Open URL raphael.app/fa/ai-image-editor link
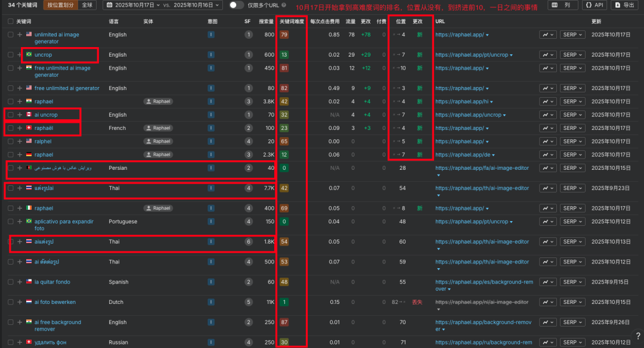644x348 pixels. coord(482,168)
